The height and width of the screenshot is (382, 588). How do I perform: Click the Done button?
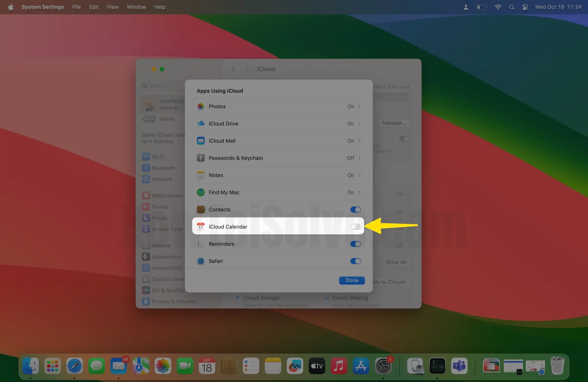click(352, 280)
